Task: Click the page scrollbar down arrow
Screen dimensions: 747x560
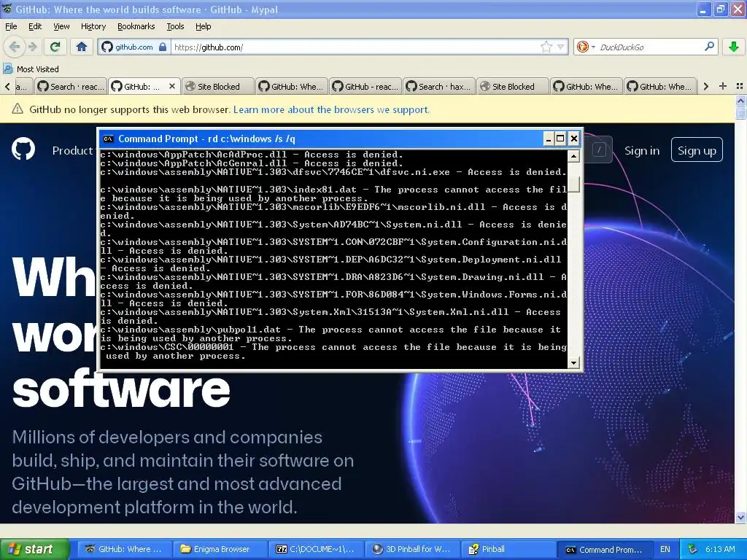Action: pos(740,517)
